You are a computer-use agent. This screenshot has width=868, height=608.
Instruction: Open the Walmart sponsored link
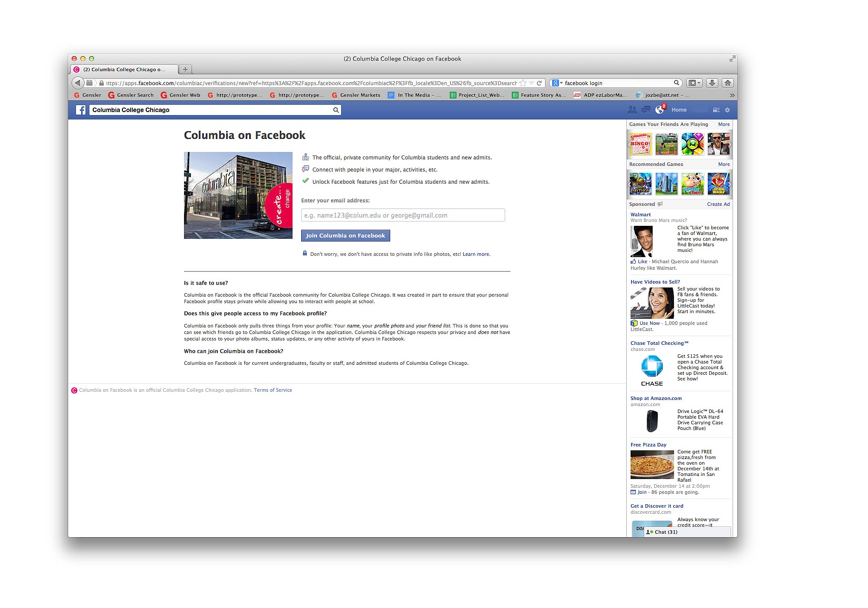pos(641,215)
